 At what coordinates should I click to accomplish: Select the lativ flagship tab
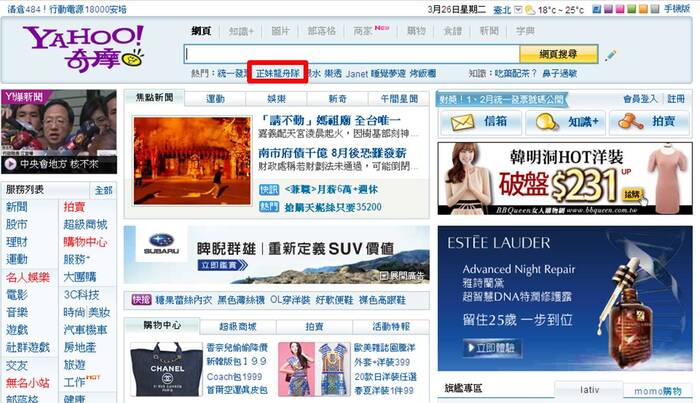589,390
